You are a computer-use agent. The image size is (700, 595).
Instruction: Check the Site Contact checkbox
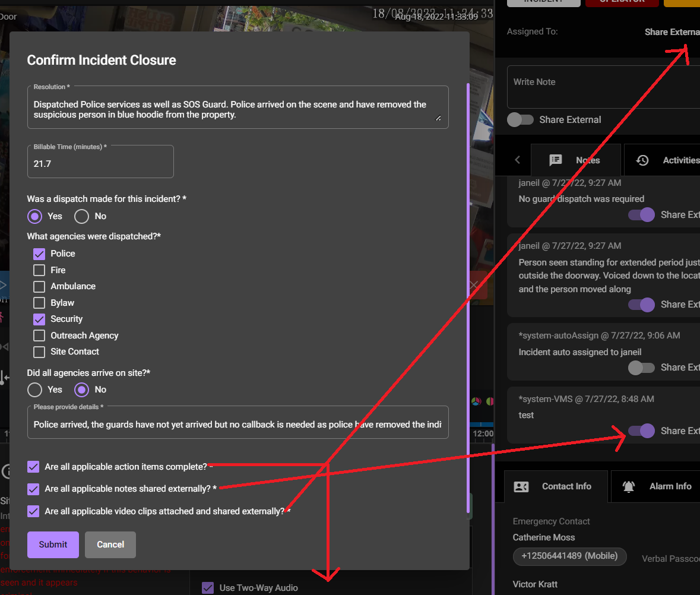pyautogui.click(x=39, y=352)
